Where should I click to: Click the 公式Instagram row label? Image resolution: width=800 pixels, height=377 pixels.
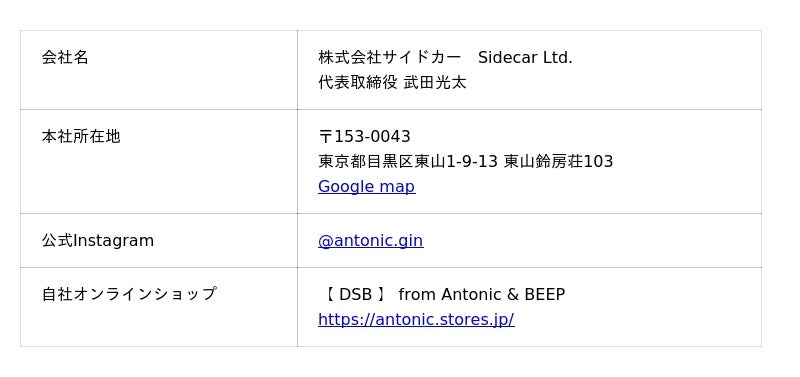[97, 240]
